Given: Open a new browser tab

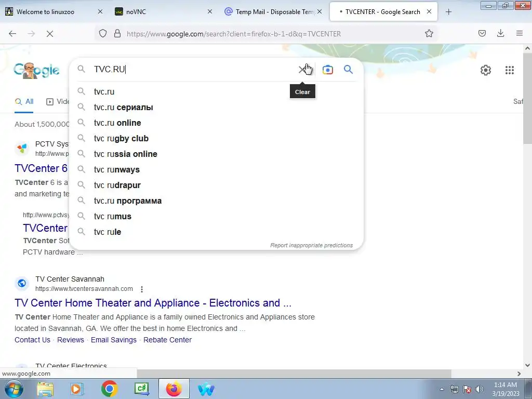Looking at the screenshot, I should pyautogui.click(x=448, y=12).
